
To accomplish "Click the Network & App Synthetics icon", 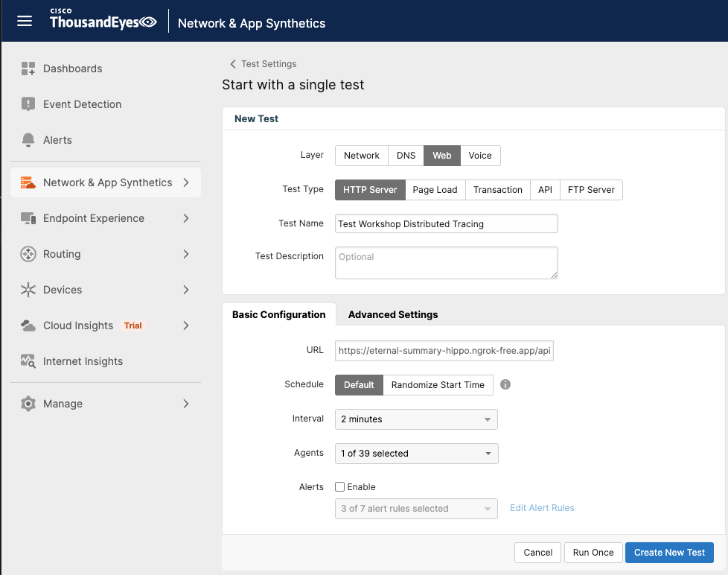I will (x=28, y=182).
